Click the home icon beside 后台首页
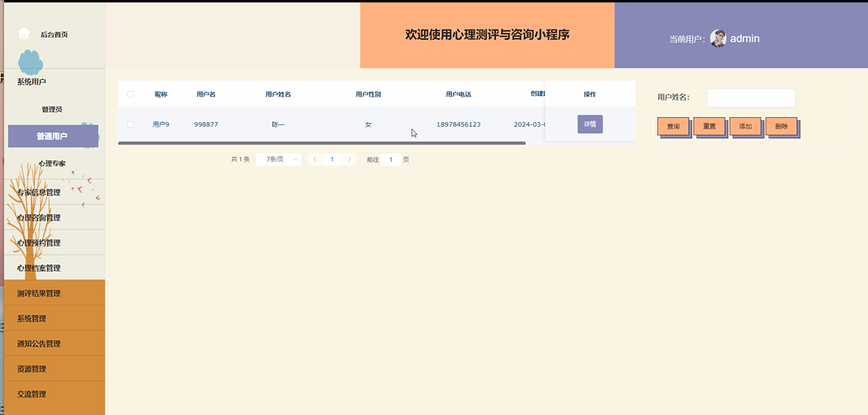This screenshot has height=415, width=868. point(24,33)
